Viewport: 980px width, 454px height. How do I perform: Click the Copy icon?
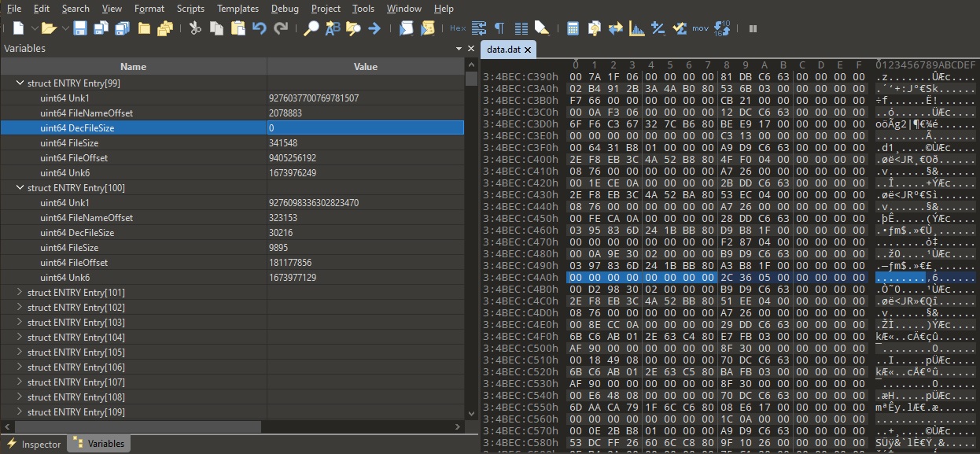click(216, 28)
